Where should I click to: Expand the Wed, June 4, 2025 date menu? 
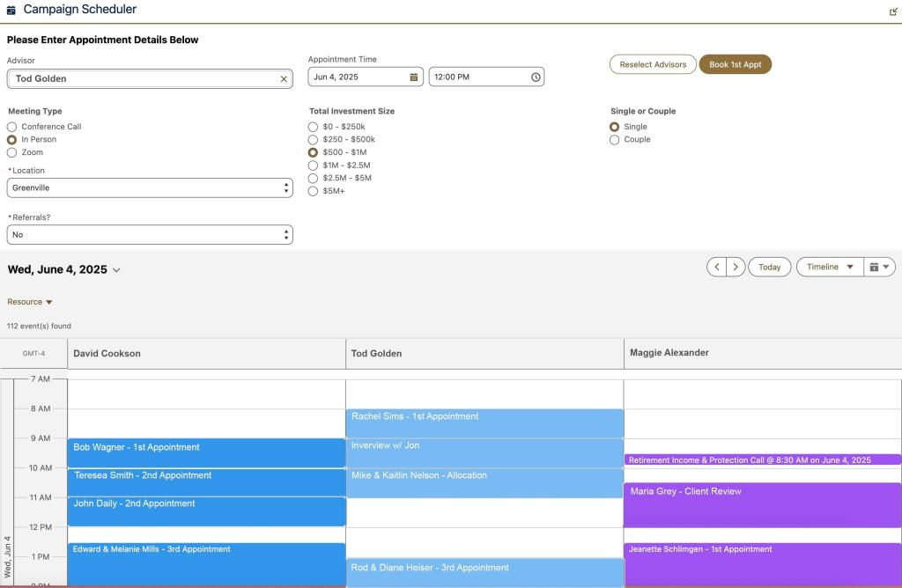(x=116, y=270)
